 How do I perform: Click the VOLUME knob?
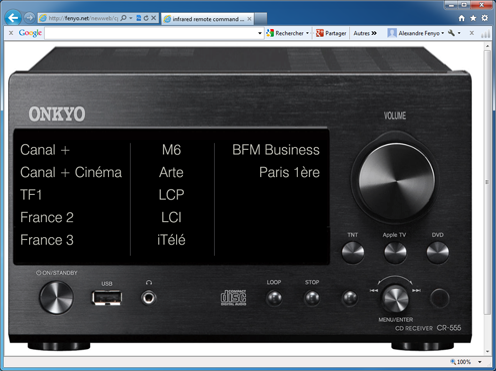coord(396,182)
